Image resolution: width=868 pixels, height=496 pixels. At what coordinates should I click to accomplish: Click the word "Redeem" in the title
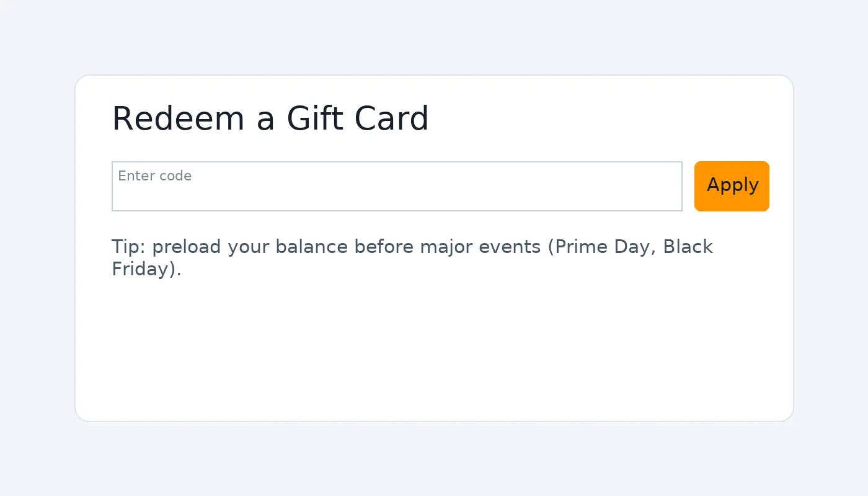pyautogui.click(x=178, y=118)
